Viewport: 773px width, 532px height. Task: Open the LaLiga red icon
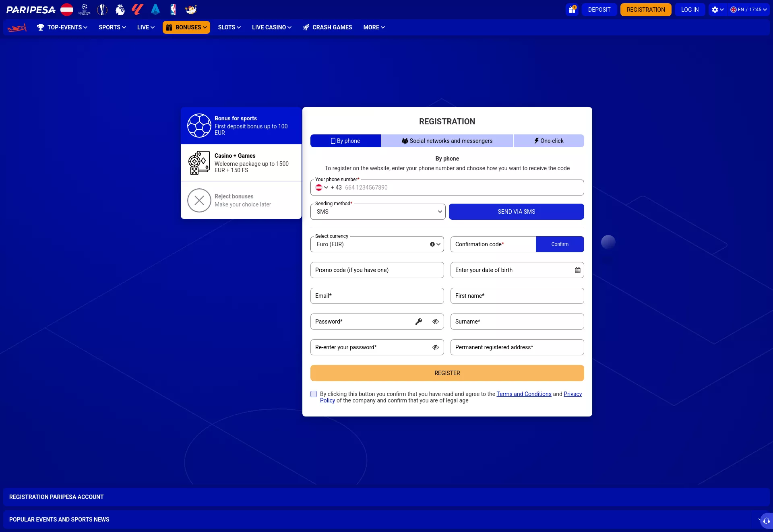click(x=138, y=10)
